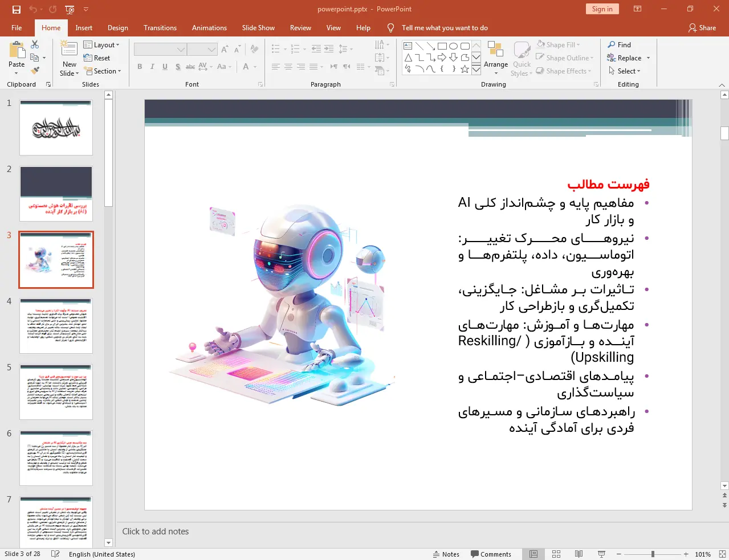Screen dimensions: 729x560
Task: Expand the shapes gallery More arrow
Action: (476, 69)
